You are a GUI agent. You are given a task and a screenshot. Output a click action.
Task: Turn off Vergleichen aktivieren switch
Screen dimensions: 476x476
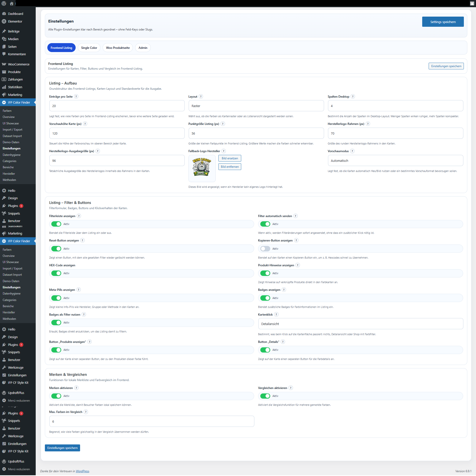(x=265, y=396)
